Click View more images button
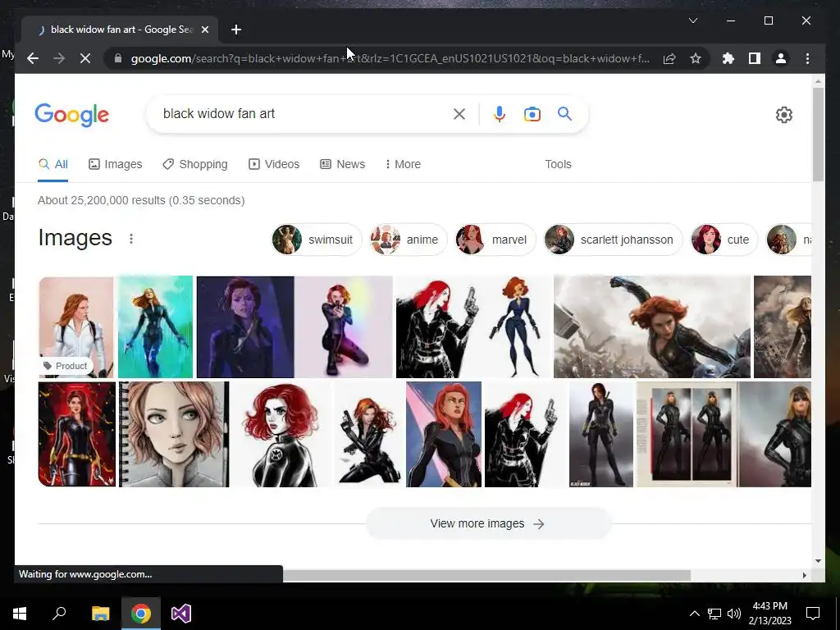 [x=488, y=523]
